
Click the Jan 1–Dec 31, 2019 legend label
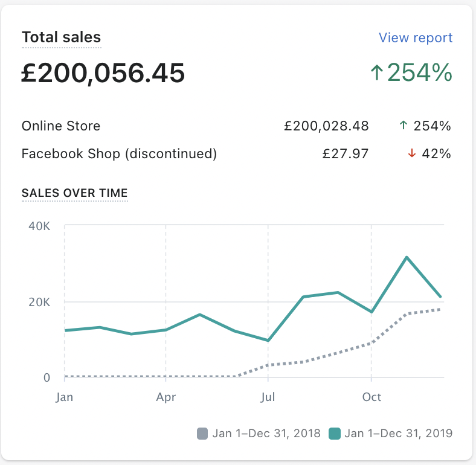pyautogui.click(x=398, y=433)
